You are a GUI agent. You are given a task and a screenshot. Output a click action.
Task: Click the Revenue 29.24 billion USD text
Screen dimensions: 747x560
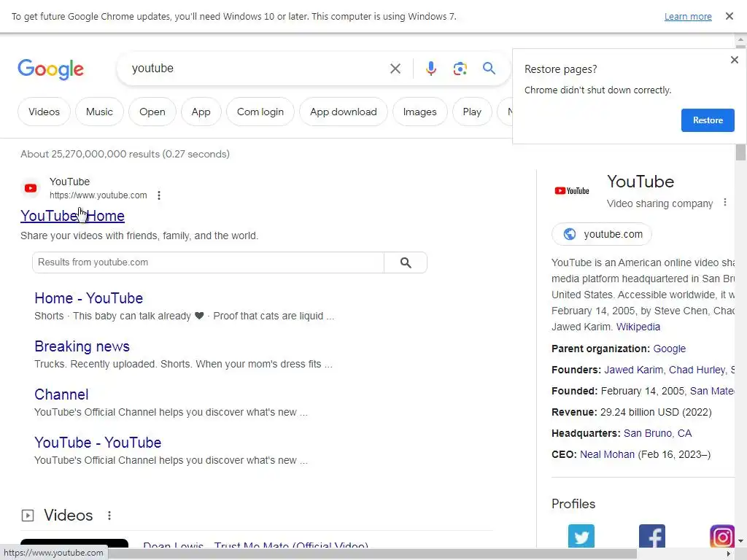631,412
